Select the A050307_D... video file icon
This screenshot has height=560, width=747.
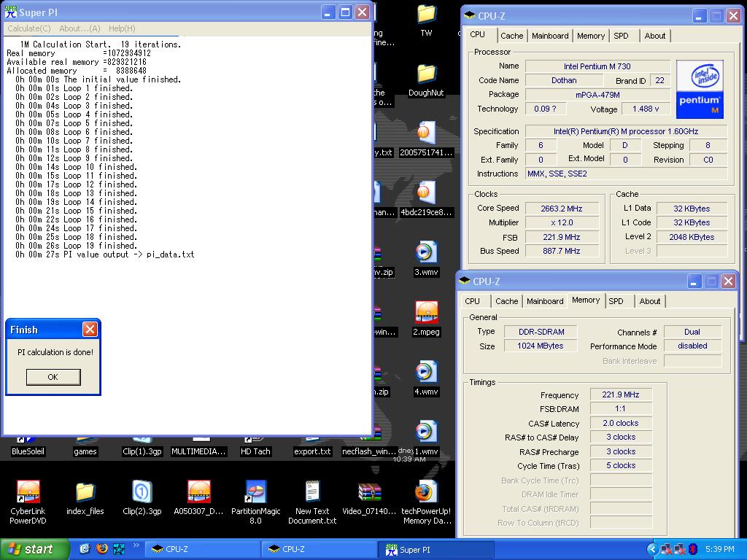point(198,491)
